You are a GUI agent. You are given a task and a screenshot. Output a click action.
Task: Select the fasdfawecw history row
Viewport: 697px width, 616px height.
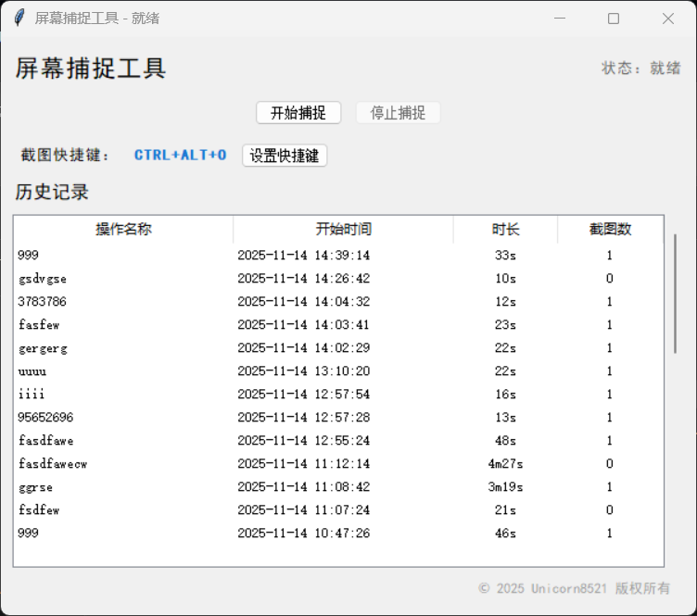[x=338, y=463]
